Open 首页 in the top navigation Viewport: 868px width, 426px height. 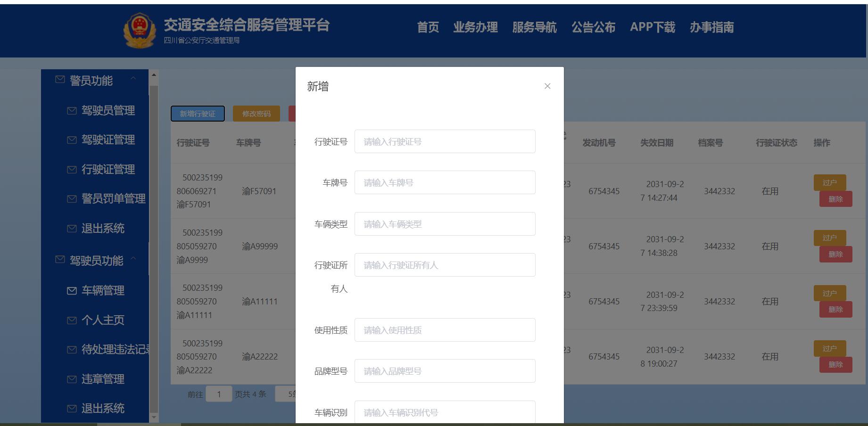[428, 27]
